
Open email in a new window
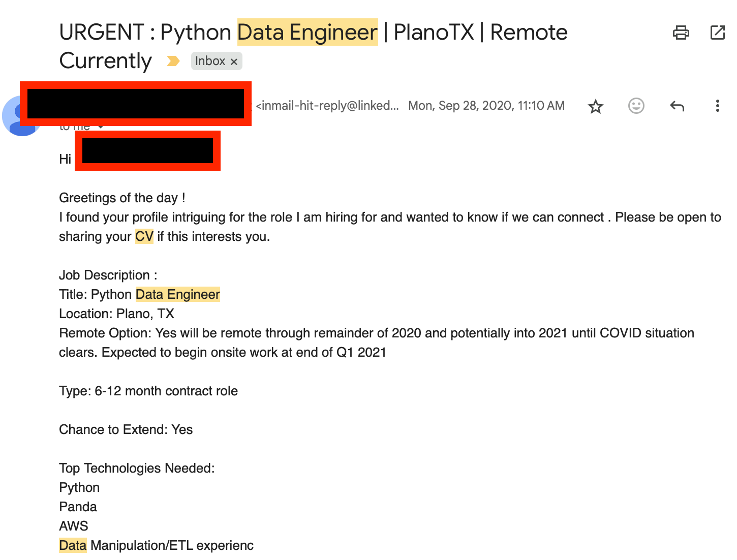[717, 33]
